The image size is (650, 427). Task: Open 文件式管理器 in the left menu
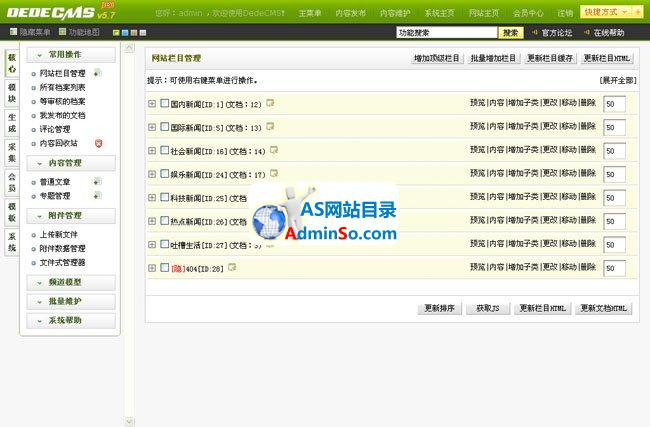(62, 263)
